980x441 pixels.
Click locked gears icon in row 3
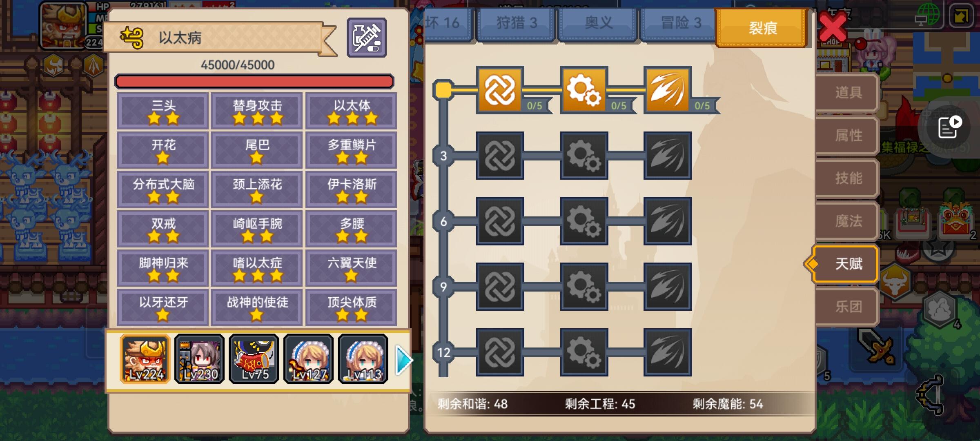click(584, 156)
